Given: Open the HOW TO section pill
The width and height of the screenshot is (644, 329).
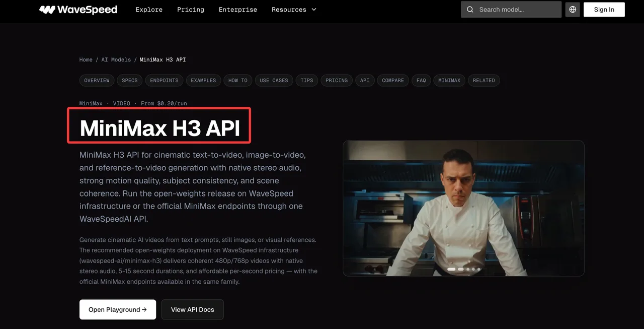Looking at the screenshot, I should pos(238,80).
